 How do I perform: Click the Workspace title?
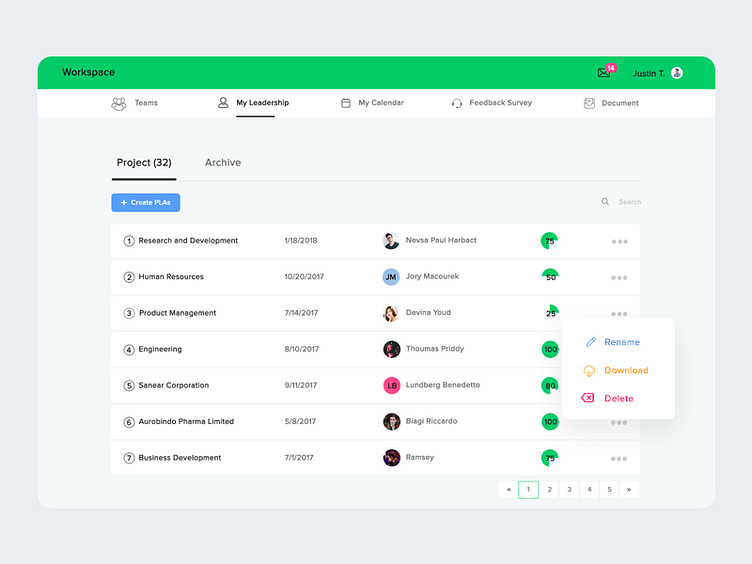click(x=88, y=72)
